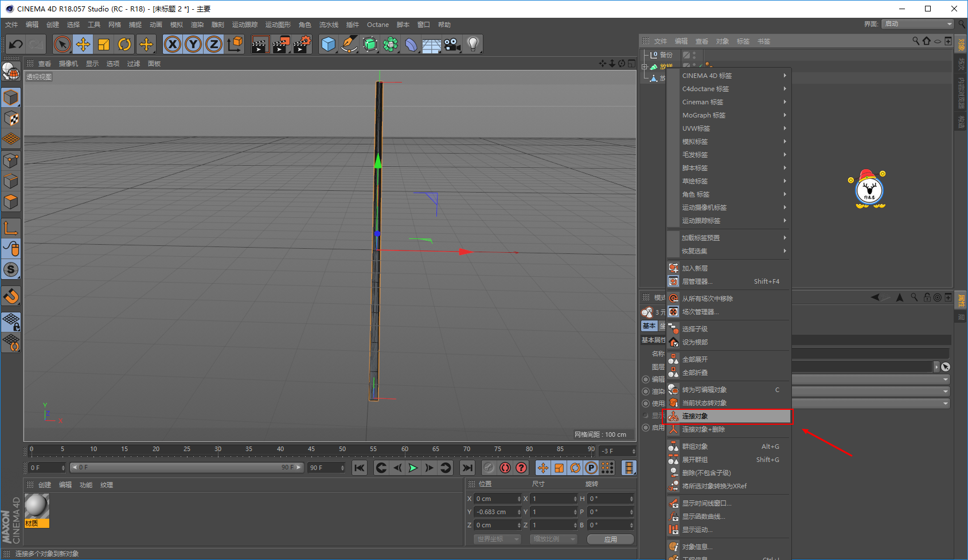Click the Light object icon
Screen dimensions: 968x560
click(473, 44)
